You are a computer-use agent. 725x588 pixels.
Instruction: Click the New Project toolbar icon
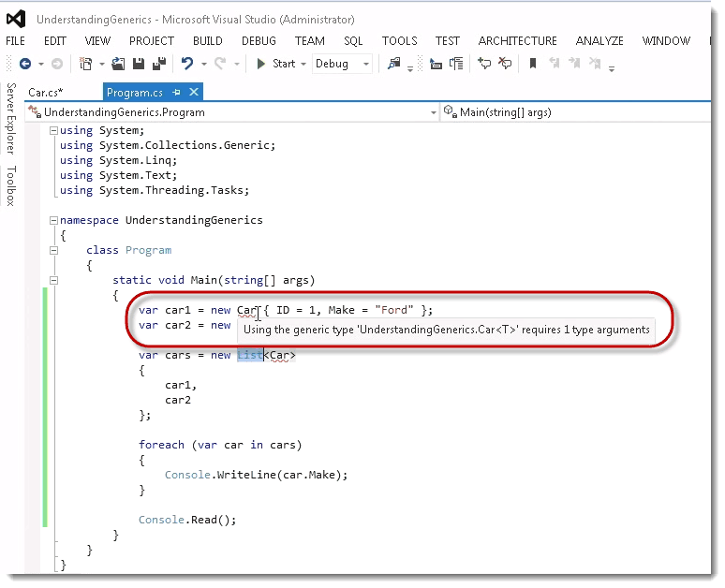tap(85, 64)
